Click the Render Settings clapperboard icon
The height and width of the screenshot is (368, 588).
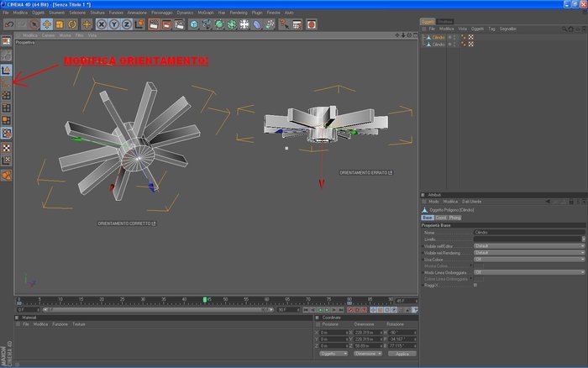coord(179,24)
